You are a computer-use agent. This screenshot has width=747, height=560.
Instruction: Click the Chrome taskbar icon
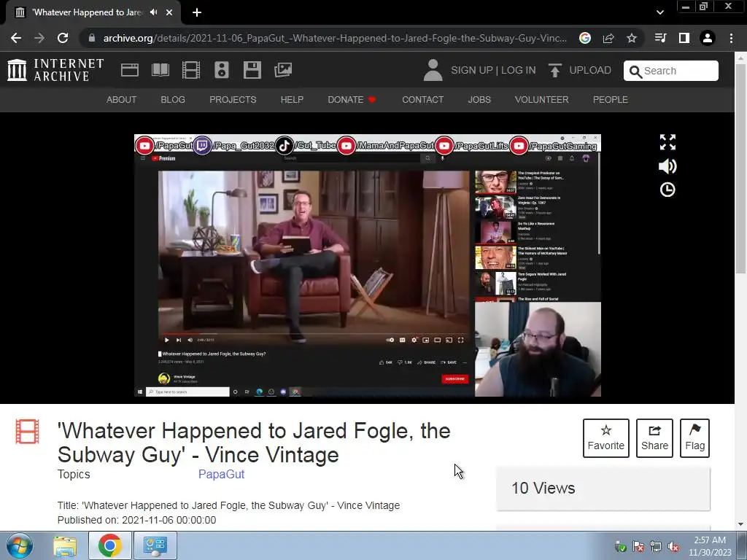coord(110,545)
